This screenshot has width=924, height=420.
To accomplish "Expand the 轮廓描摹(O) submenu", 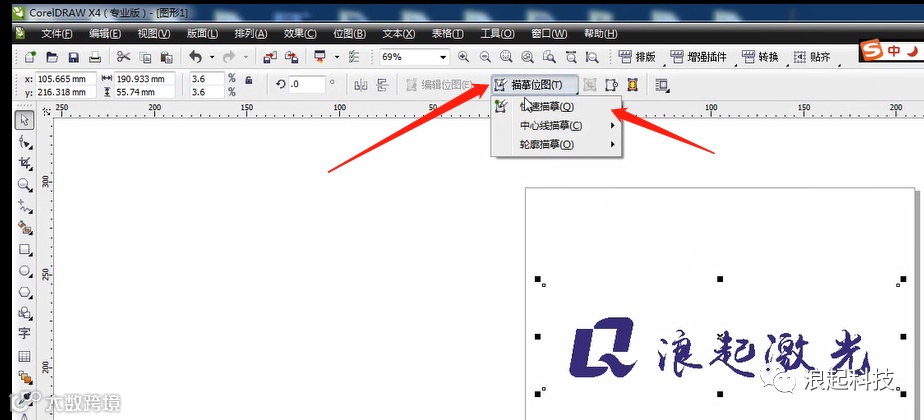I will point(556,144).
